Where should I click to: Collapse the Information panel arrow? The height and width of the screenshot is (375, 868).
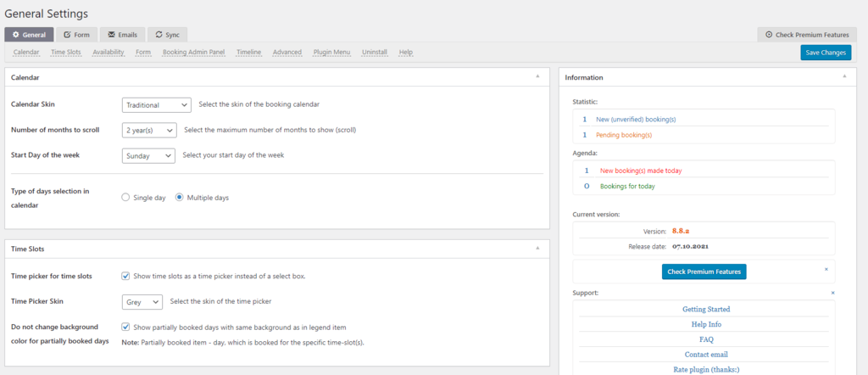[x=843, y=76]
